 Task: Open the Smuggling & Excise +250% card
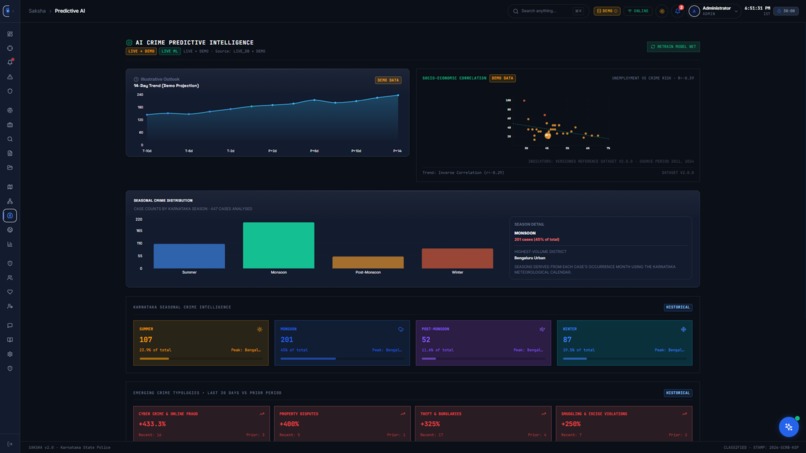[x=624, y=424]
